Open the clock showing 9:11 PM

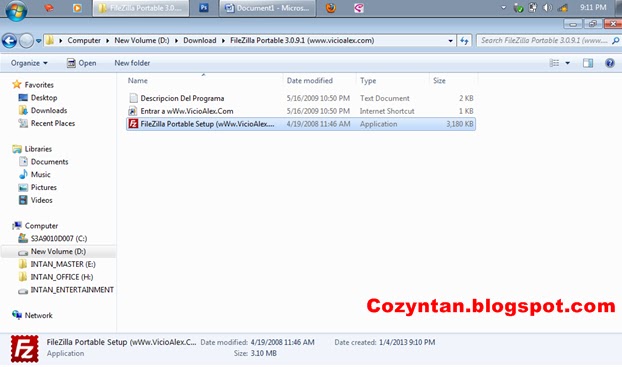coord(593,8)
